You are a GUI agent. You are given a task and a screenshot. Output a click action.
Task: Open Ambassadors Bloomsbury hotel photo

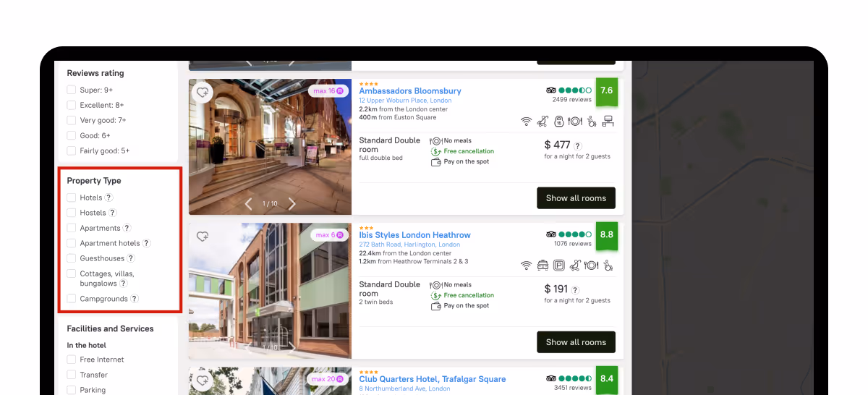pyautogui.click(x=270, y=147)
